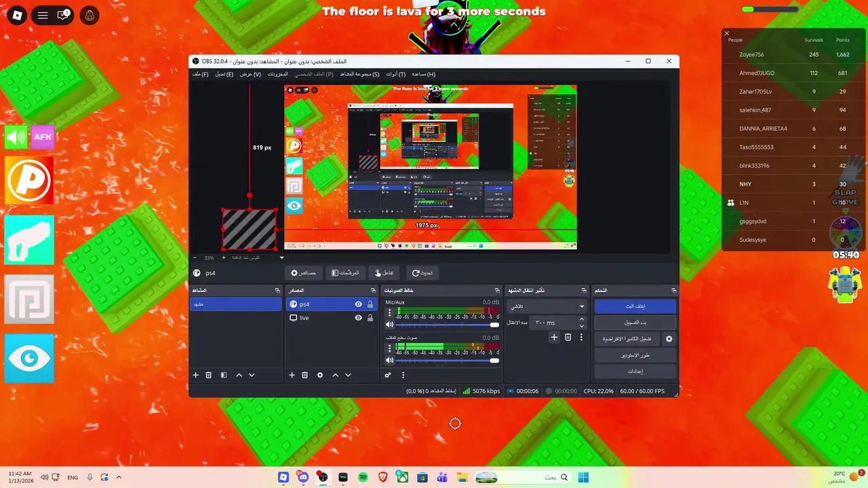Open the عرض (V) menu
This screenshot has height=488, width=868.
click(250, 74)
